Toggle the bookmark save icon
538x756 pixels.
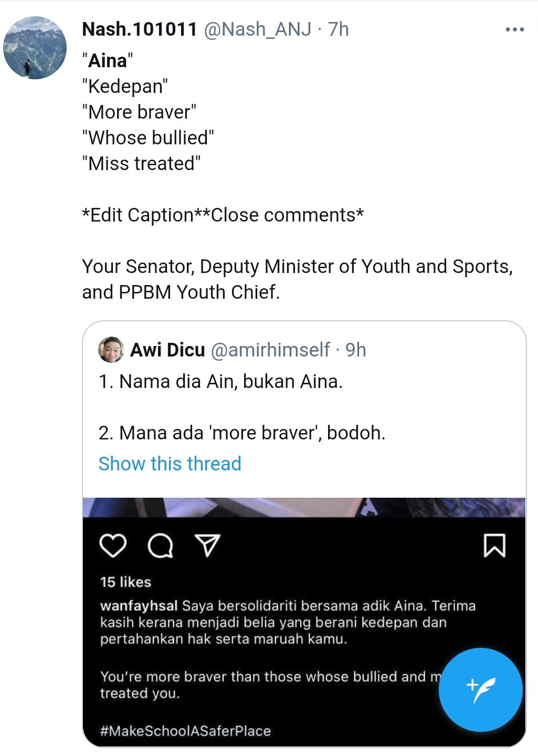point(494,545)
